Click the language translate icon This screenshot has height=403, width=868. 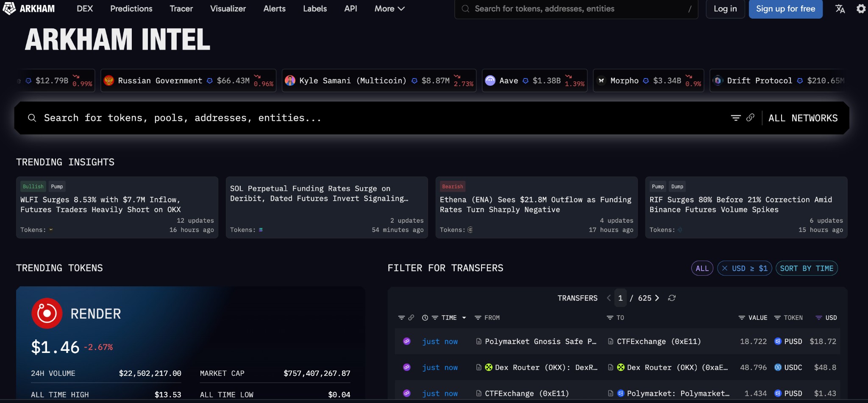[x=840, y=8]
